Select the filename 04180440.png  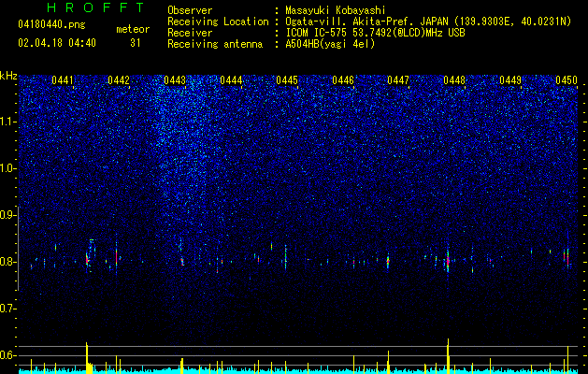point(51,24)
